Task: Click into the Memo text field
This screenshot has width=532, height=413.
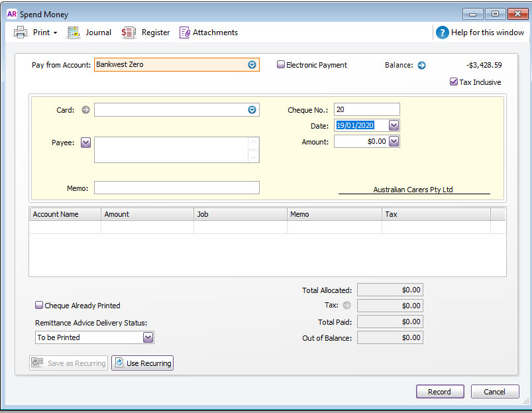Action: click(176, 188)
